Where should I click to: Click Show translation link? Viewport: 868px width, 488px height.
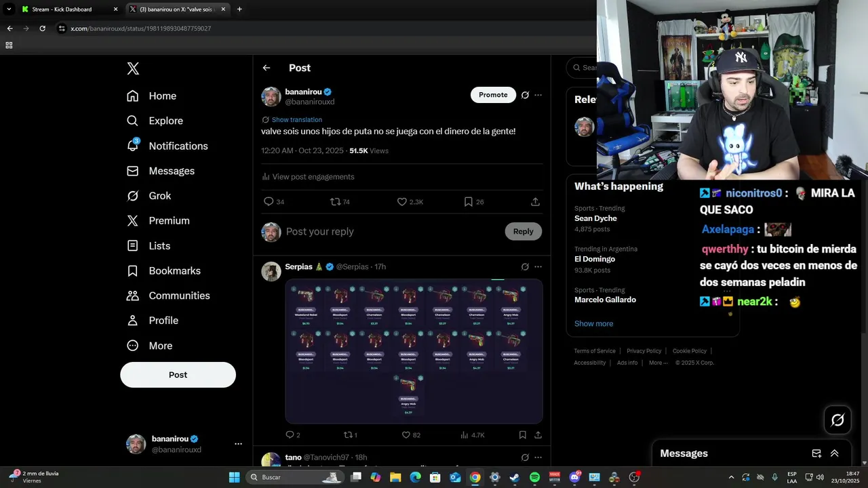point(297,120)
